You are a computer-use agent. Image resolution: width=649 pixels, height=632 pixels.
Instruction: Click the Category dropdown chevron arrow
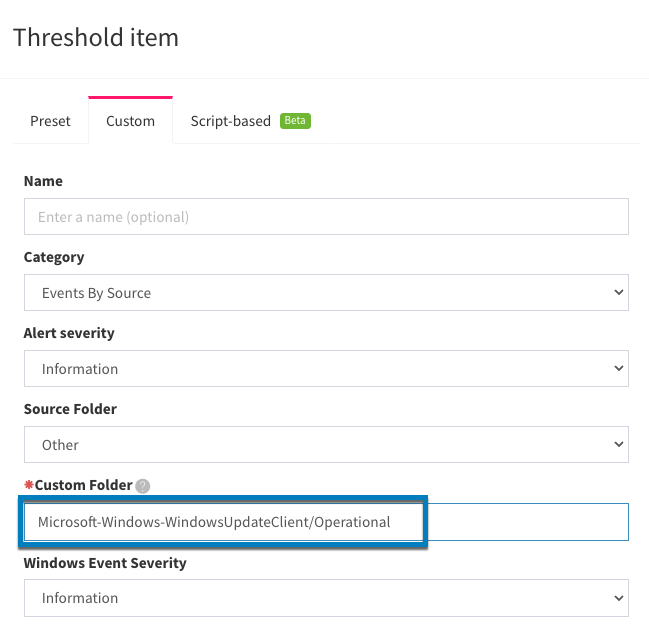(x=619, y=292)
